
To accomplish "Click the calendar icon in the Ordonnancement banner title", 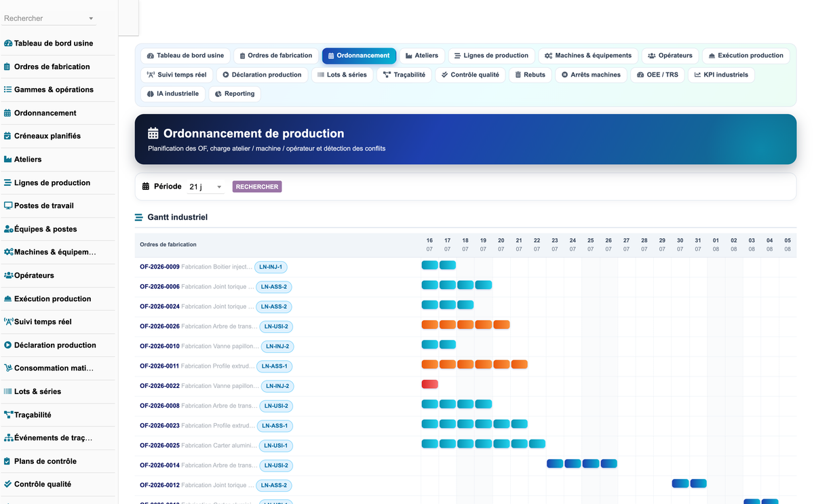I will pos(153,134).
